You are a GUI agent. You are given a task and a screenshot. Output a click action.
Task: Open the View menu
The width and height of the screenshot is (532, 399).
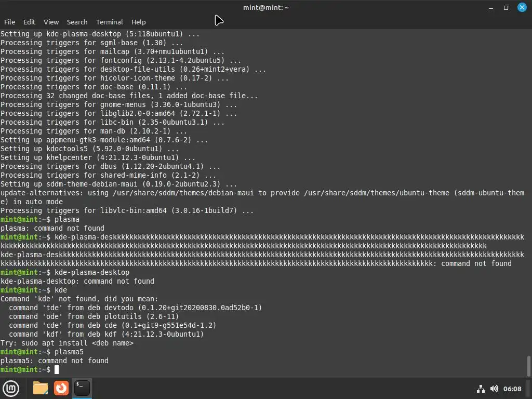(51, 22)
